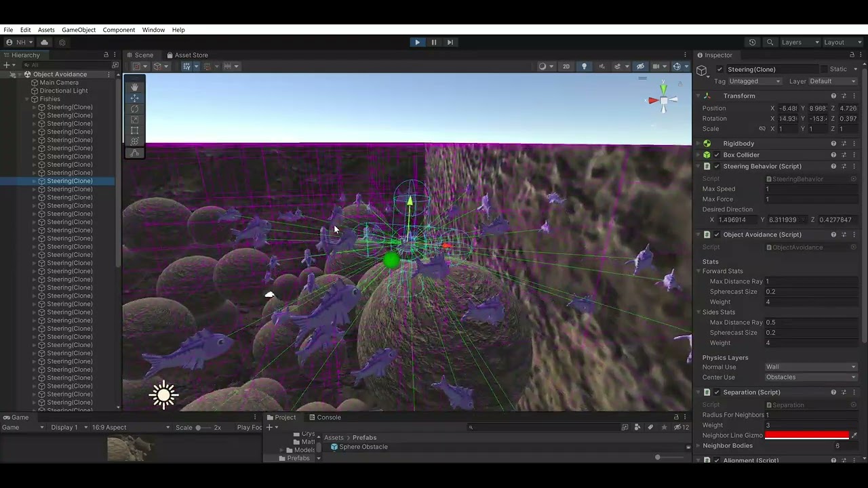Open the File menu
The width and height of the screenshot is (868, 488).
coord(8,30)
